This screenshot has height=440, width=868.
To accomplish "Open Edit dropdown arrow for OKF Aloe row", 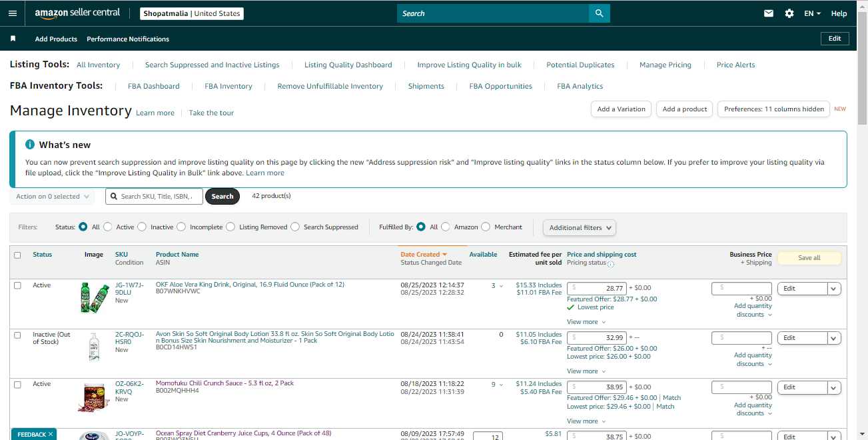I will tap(834, 289).
